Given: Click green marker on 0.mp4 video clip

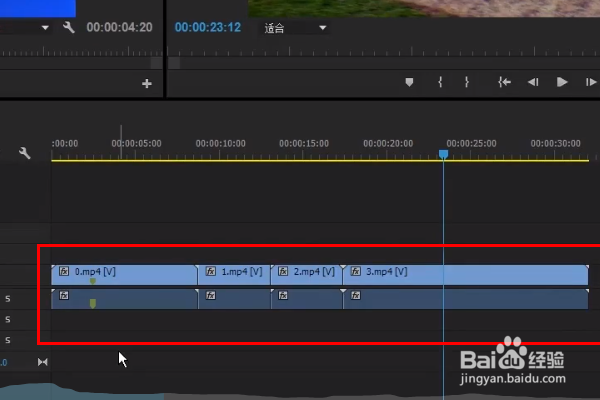Looking at the screenshot, I should [x=93, y=281].
